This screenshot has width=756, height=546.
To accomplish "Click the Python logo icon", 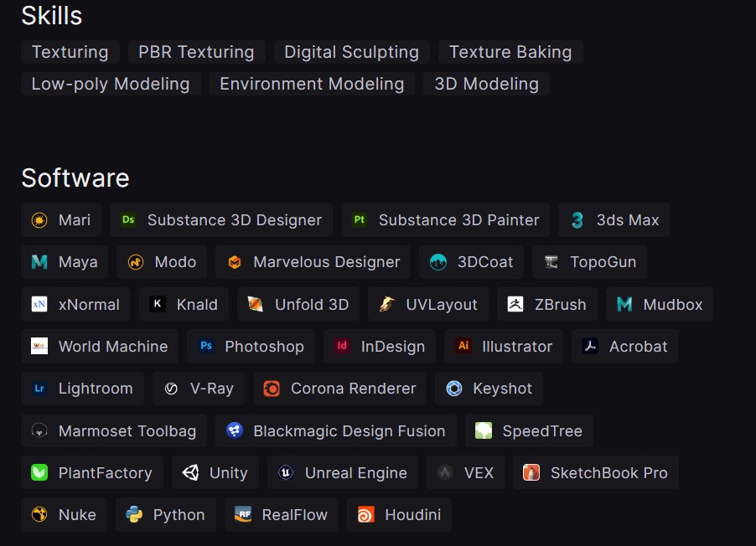I will (x=134, y=515).
